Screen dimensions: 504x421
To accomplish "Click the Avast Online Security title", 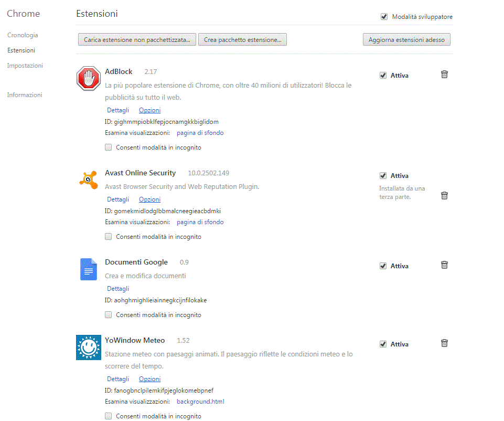I will pyautogui.click(x=140, y=173).
